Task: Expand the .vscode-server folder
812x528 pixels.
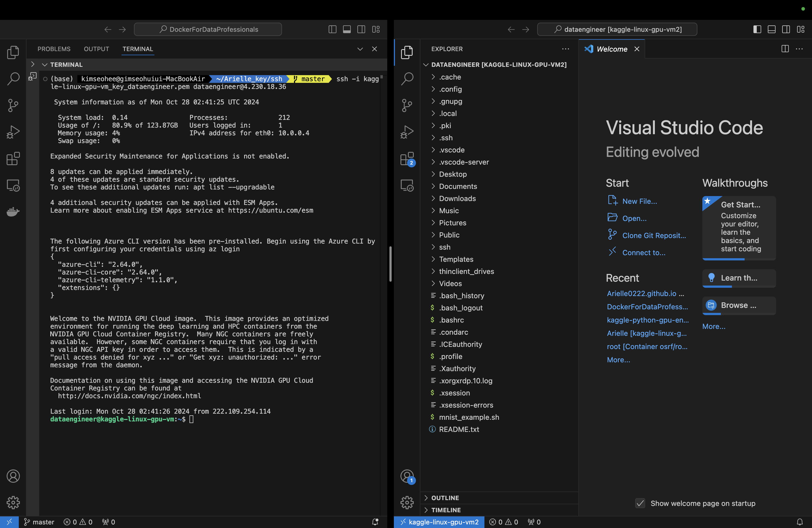Action: tap(499, 162)
